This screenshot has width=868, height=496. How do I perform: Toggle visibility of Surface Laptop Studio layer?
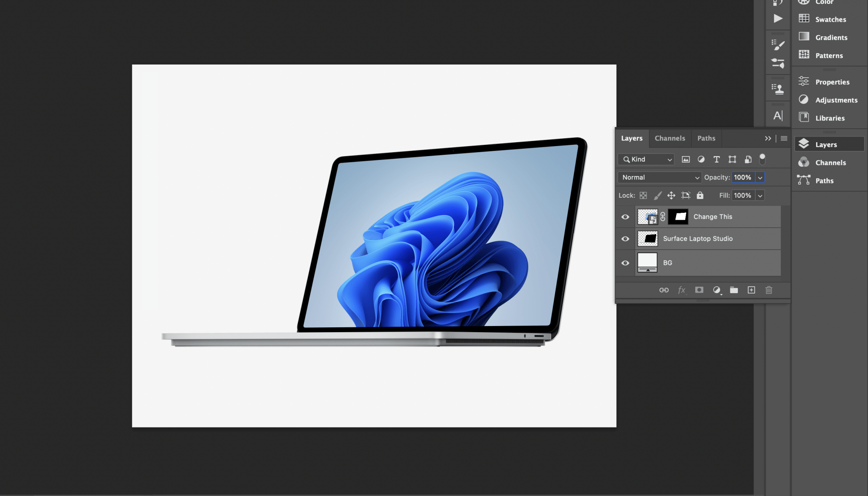click(x=625, y=238)
